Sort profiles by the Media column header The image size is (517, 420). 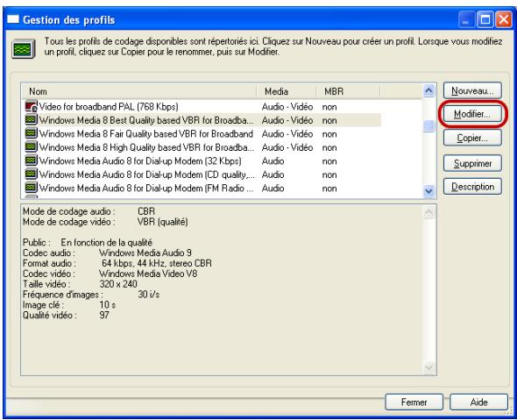(287, 91)
